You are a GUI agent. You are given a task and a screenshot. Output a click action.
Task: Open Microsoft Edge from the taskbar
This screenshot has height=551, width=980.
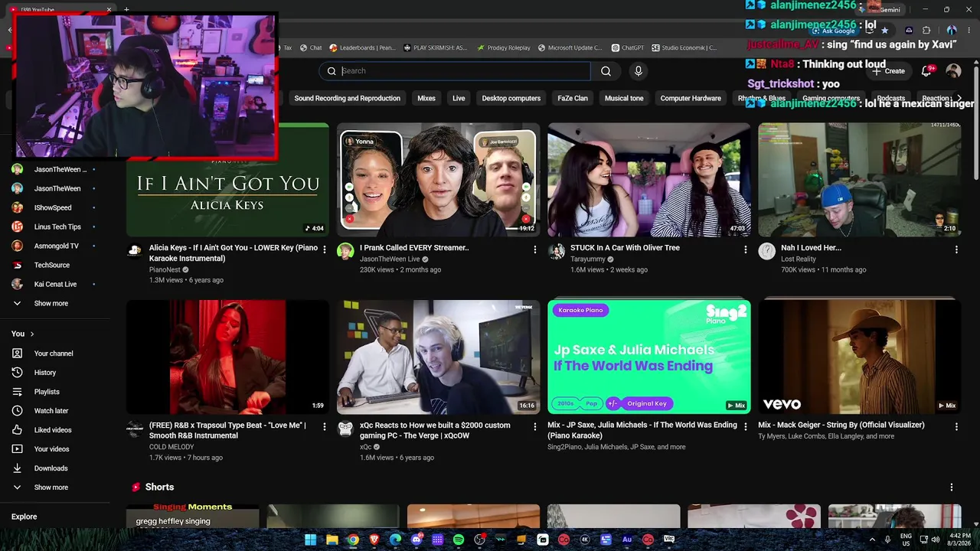pos(395,540)
